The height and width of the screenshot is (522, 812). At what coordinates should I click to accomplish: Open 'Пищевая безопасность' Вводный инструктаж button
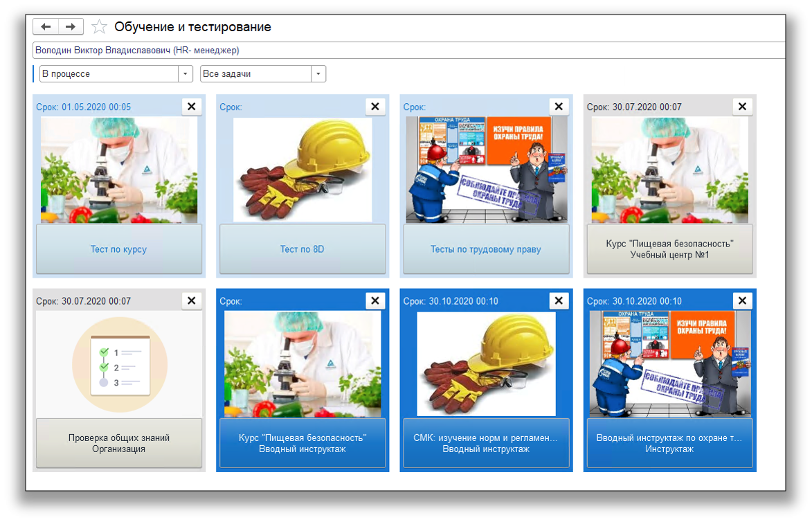point(303,443)
